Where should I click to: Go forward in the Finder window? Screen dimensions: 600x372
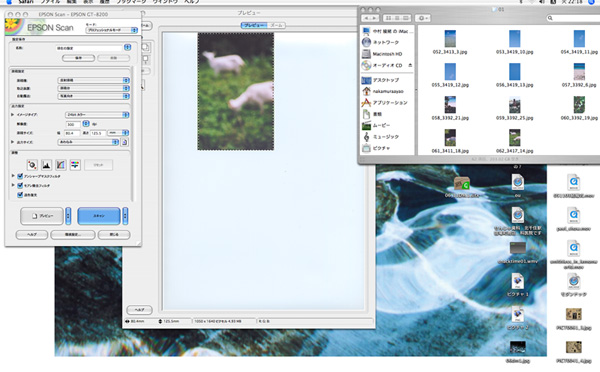(375, 18)
